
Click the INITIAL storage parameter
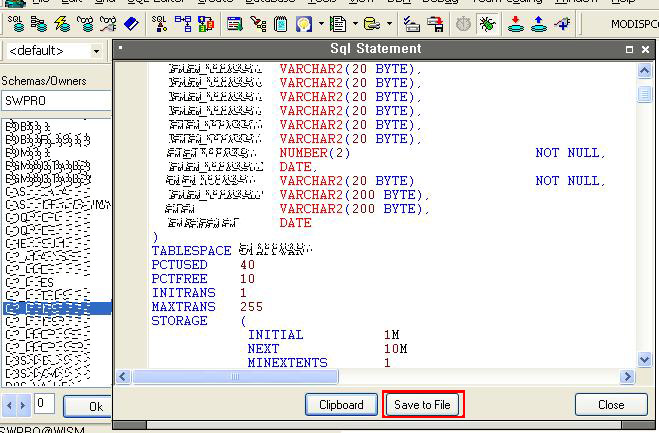click(275, 335)
